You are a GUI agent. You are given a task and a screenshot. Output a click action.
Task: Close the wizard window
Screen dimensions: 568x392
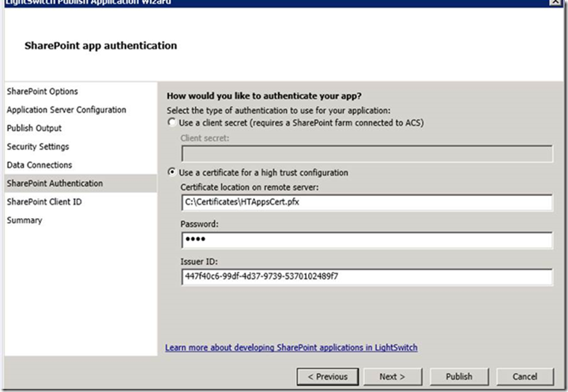[555, 2]
